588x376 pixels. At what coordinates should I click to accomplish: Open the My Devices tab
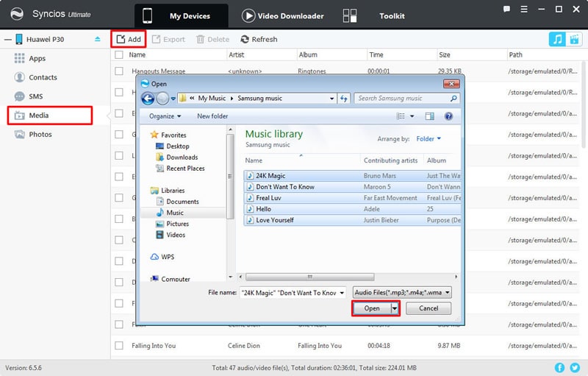click(x=181, y=15)
